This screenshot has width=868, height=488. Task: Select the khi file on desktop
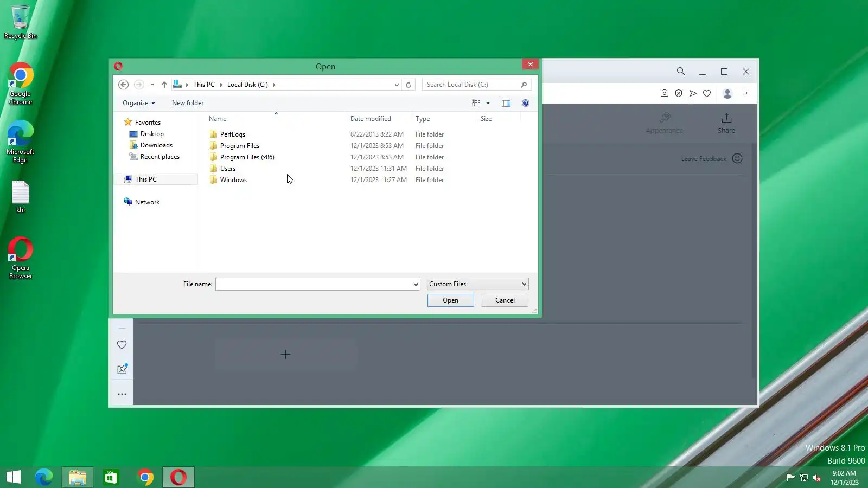(x=21, y=197)
